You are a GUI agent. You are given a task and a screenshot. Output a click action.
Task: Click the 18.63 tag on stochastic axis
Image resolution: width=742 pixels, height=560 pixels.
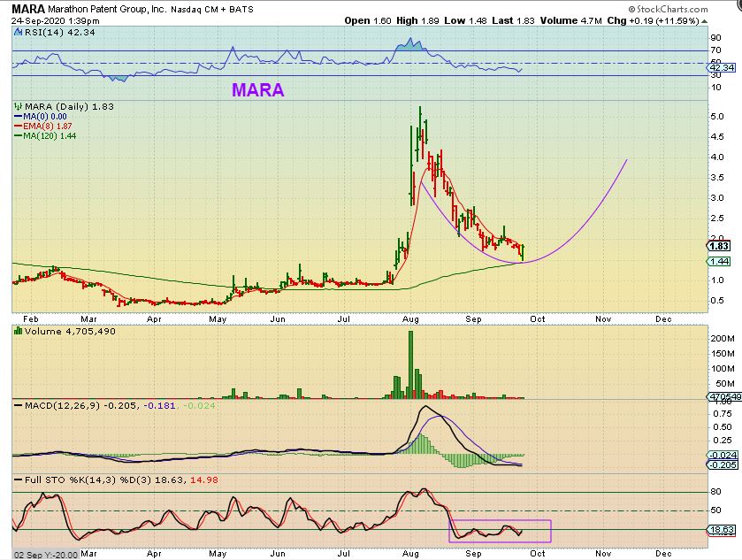(x=721, y=529)
